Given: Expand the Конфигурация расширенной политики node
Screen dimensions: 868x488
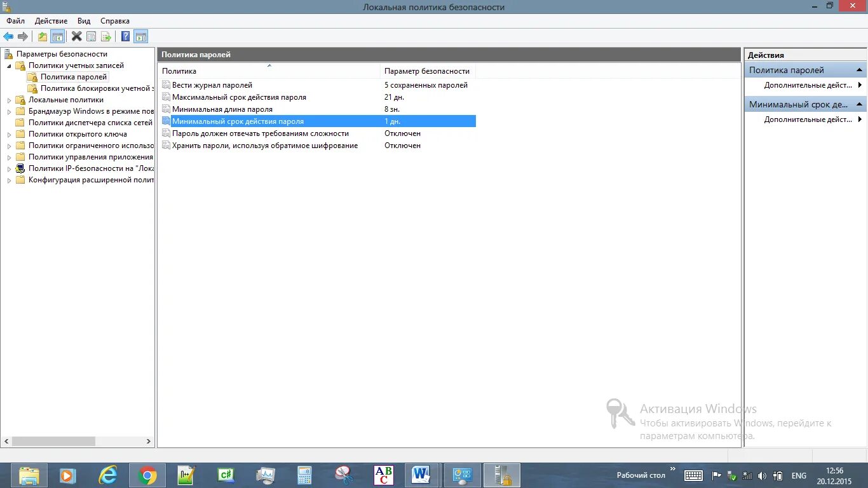Looking at the screenshot, I should 9,180.
